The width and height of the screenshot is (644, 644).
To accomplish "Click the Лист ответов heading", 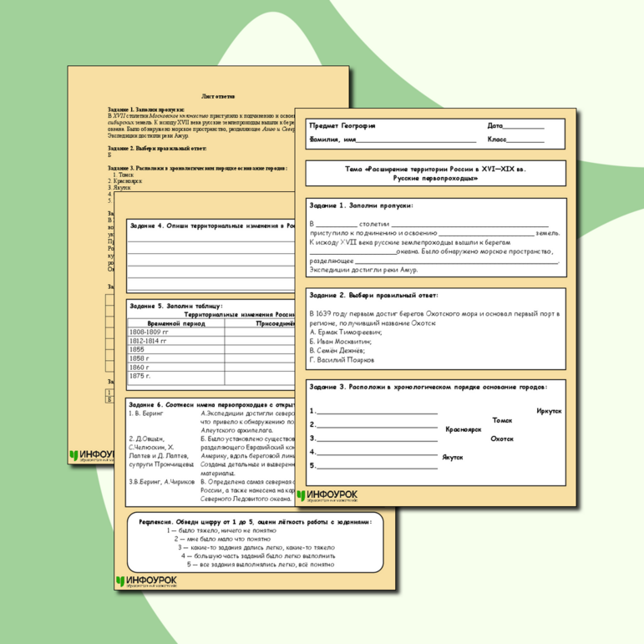I will click(x=221, y=95).
